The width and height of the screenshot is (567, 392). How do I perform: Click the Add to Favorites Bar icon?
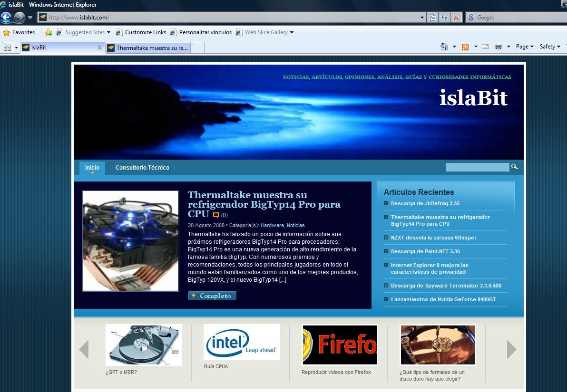(x=49, y=32)
